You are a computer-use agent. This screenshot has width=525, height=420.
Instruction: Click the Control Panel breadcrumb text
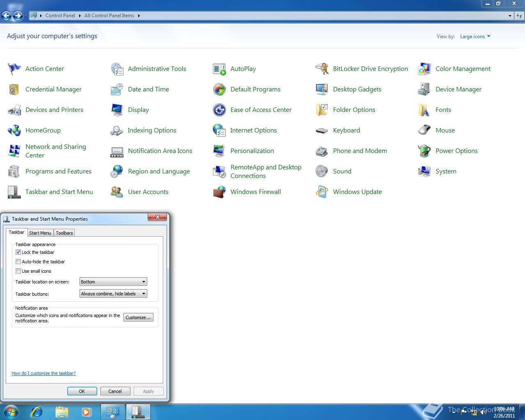(60, 16)
